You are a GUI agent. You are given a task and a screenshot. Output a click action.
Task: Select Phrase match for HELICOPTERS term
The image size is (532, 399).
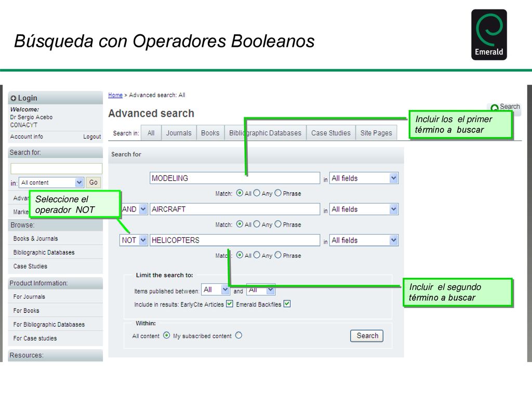(x=278, y=255)
